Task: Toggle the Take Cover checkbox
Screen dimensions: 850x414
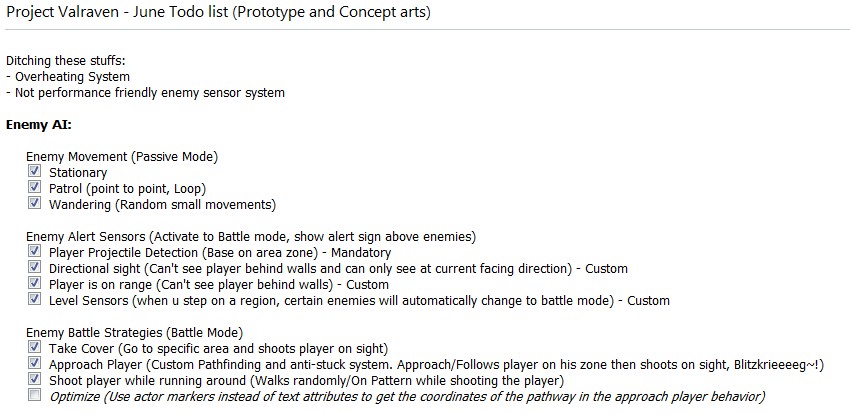Action: tap(36, 348)
